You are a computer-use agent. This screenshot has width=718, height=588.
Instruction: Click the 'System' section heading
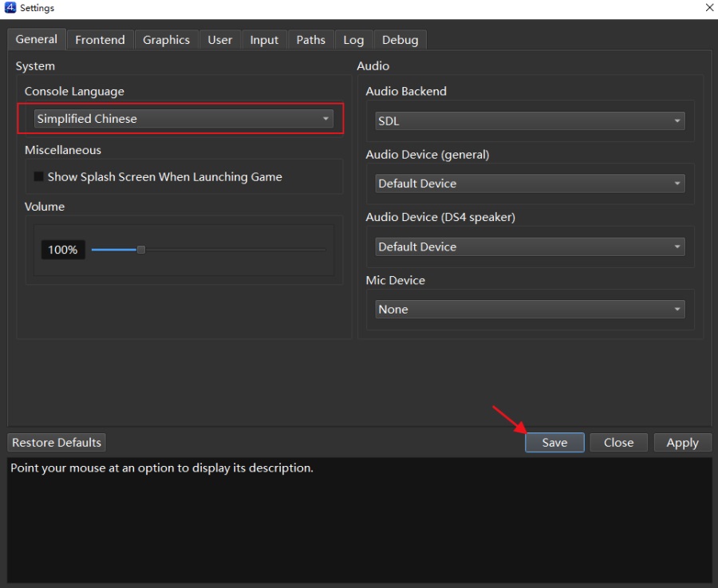pyautogui.click(x=35, y=66)
